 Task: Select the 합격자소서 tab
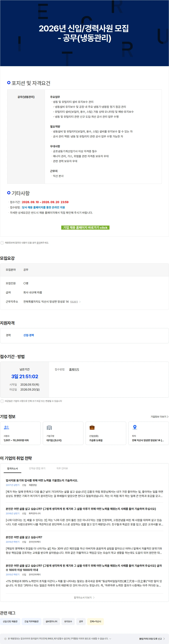point(12,468)
